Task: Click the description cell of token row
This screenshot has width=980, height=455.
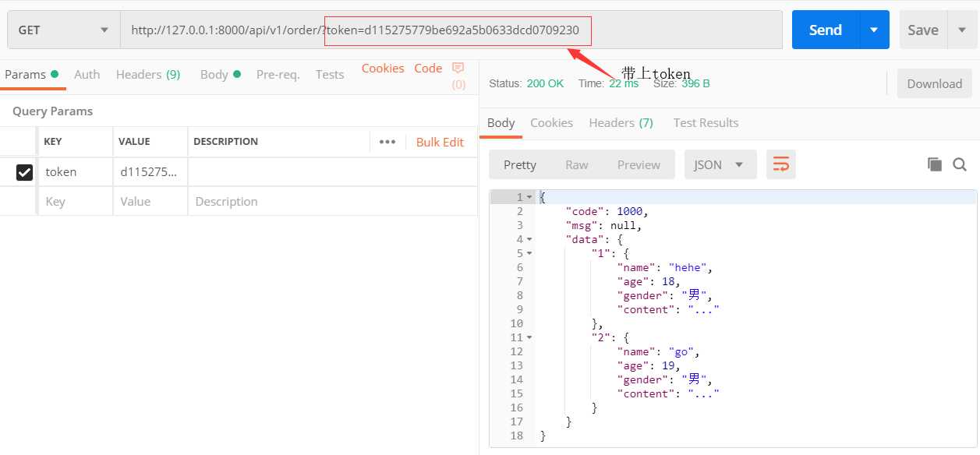Action: (x=333, y=172)
